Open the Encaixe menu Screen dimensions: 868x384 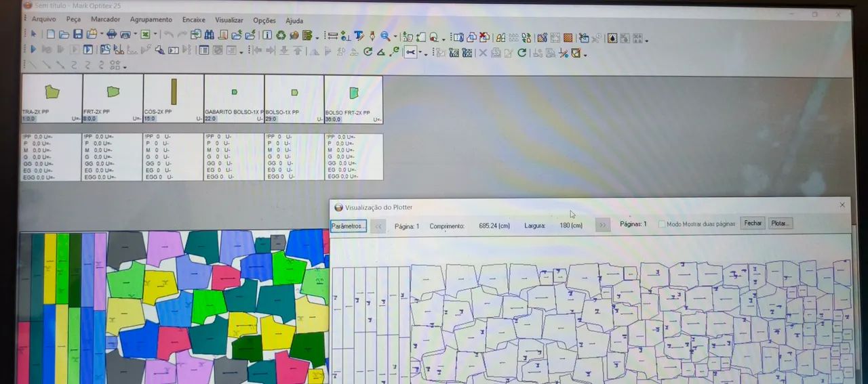coord(193,20)
